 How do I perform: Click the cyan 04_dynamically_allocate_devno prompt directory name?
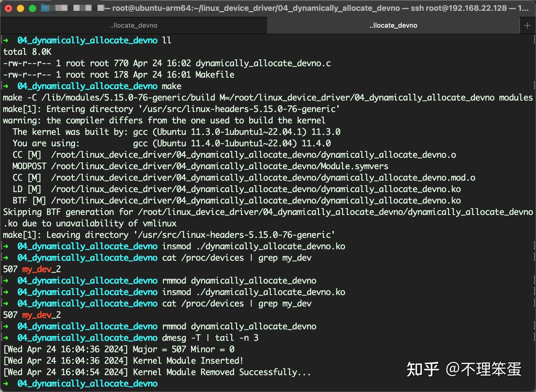click(87, 40)
